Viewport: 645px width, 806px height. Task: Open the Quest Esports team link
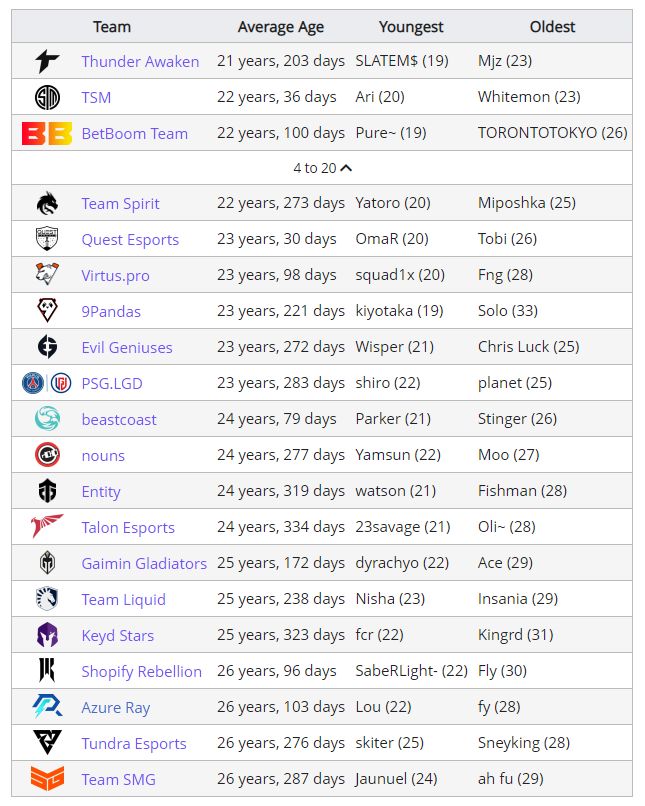(x=130, y=240)
